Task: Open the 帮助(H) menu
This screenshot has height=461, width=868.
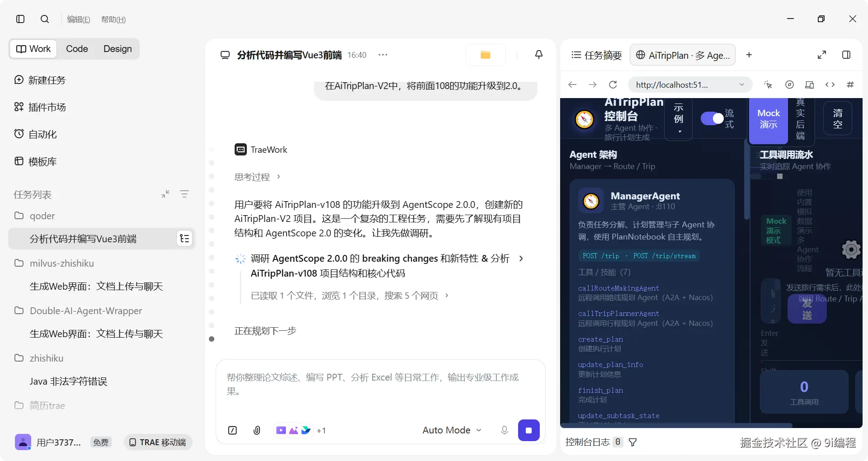Action: pos(113,19)
